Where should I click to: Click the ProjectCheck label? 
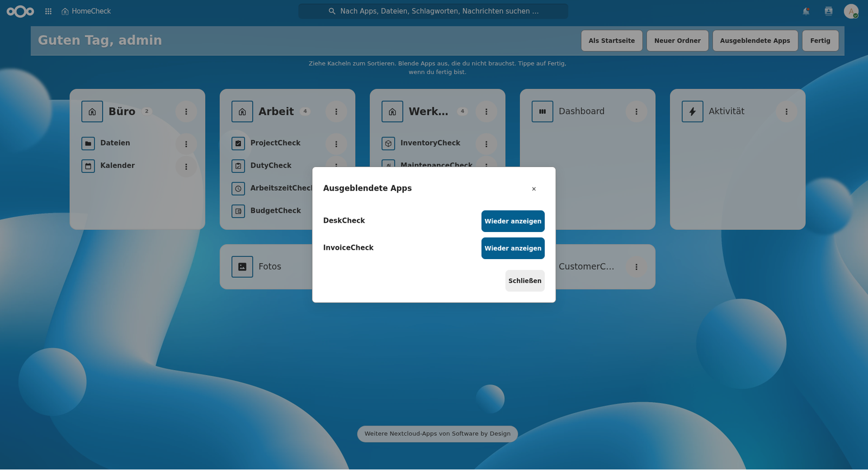pos(276,143)
